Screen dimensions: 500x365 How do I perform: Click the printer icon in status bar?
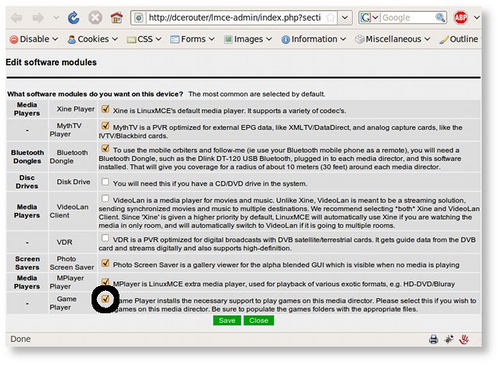tap(433, 339)
